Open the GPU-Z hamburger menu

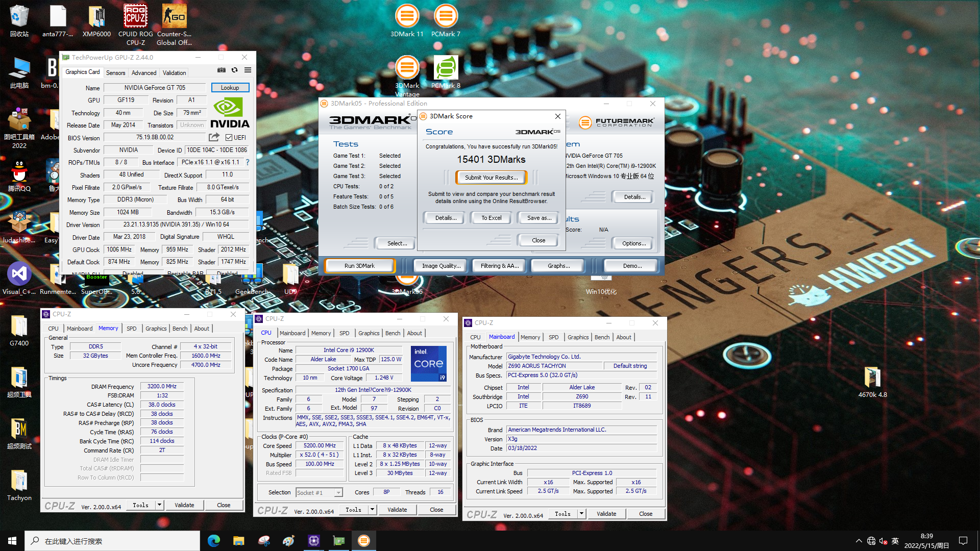coord(248,70)
